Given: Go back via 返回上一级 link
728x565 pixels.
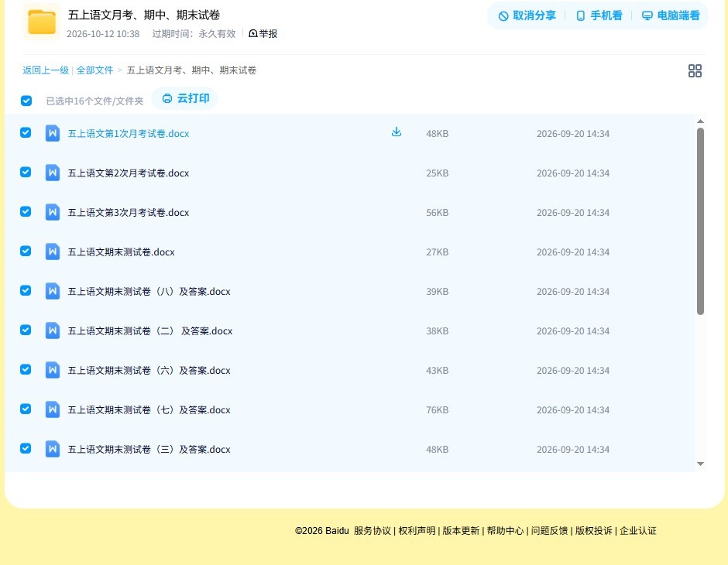Looking at the screenshot, I should [46, 70].
